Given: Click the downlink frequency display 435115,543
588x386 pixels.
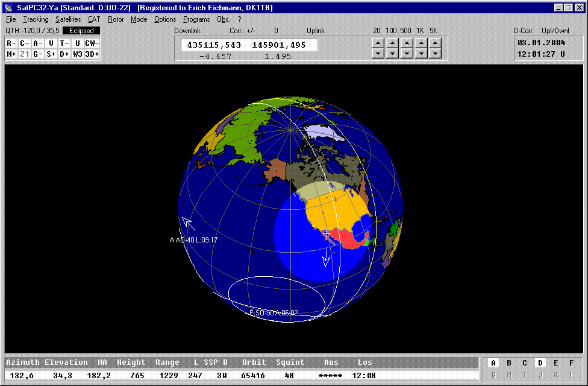Looking at the screenshot, I should [x=214, y=45].
